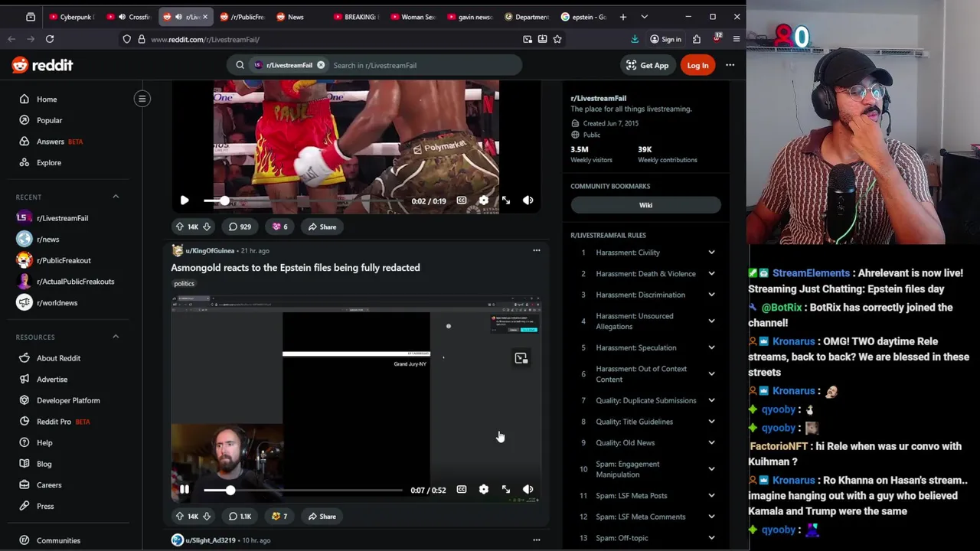Screen dimensions: 980x551
Task: Switch to the r/PublicFreakout browser tab
Action: pyautogui.click(x=243, y=17)
